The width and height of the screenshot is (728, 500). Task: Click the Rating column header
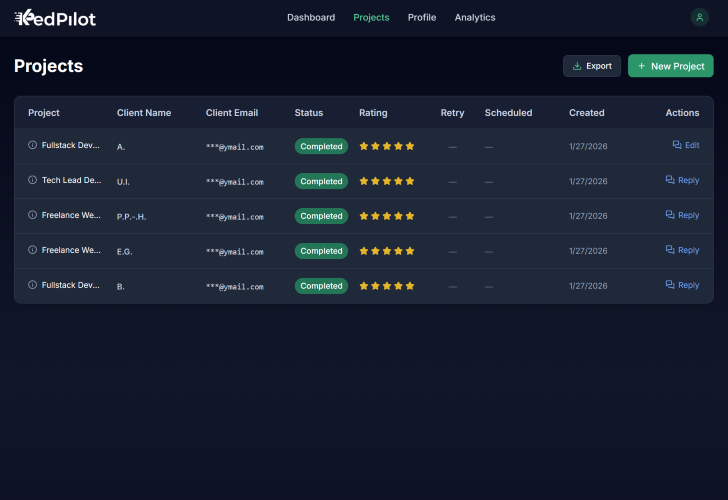(373, 113)
